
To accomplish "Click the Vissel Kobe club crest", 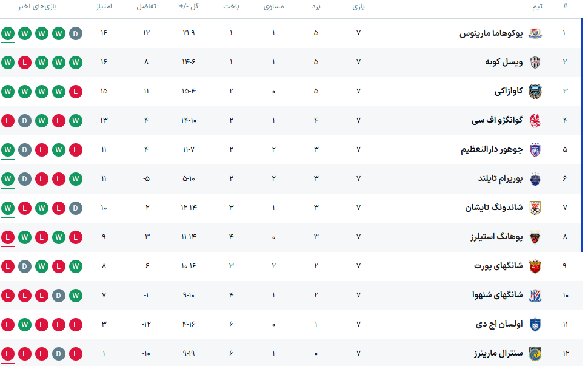I will (x=535, y=63).
